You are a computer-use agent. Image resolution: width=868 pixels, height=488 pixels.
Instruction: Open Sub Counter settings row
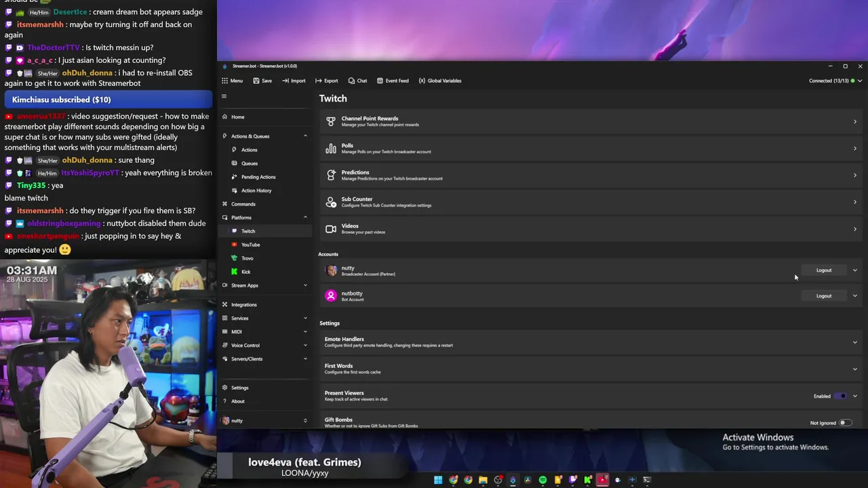click(x=591, y=202)
